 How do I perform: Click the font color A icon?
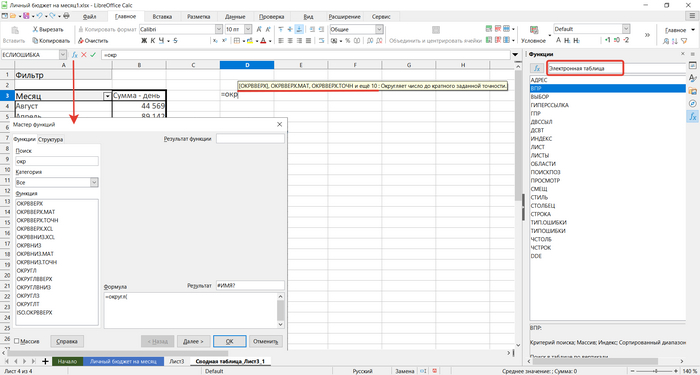click(263, 41)
